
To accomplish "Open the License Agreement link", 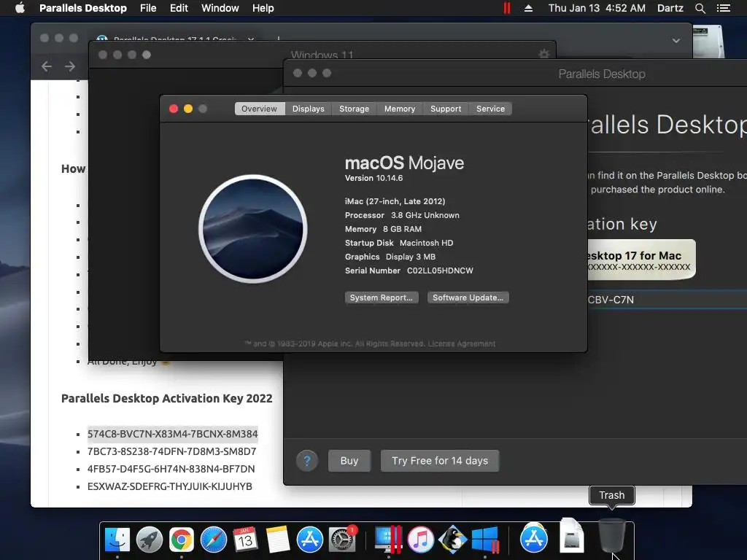I will click(x=462, y=344).
